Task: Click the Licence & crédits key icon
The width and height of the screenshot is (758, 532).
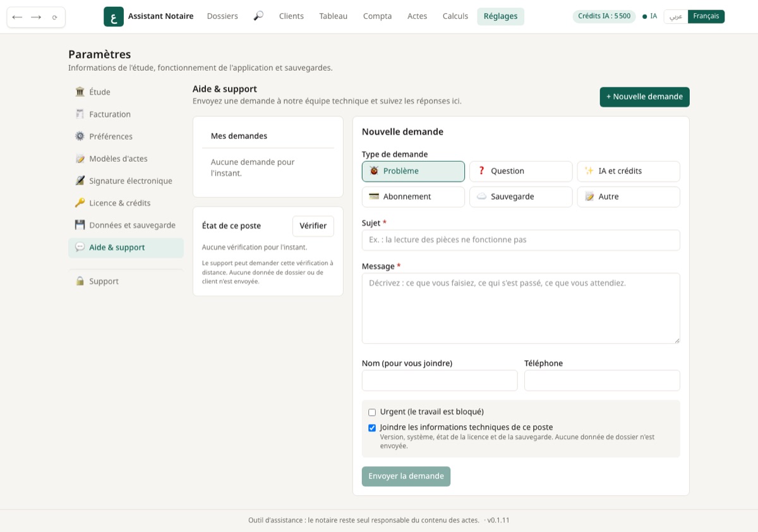Action: [x=80, y=203]
